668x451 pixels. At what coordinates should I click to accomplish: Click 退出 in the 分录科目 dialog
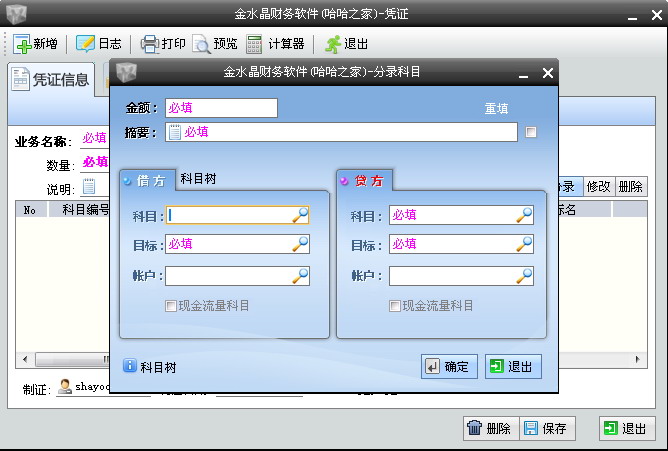tap(513, 366)
